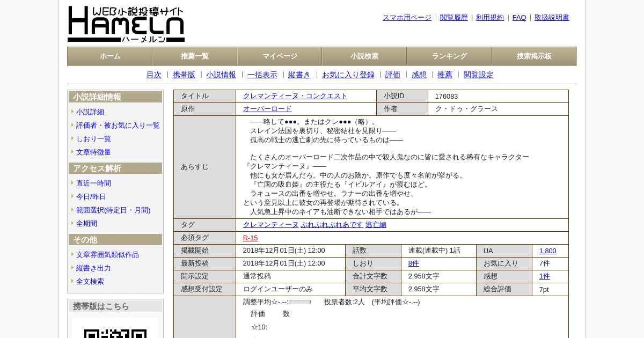Screen dimensions: 644x338
Task: Open 直近一時間 access analysis
Action: (93, 183)
